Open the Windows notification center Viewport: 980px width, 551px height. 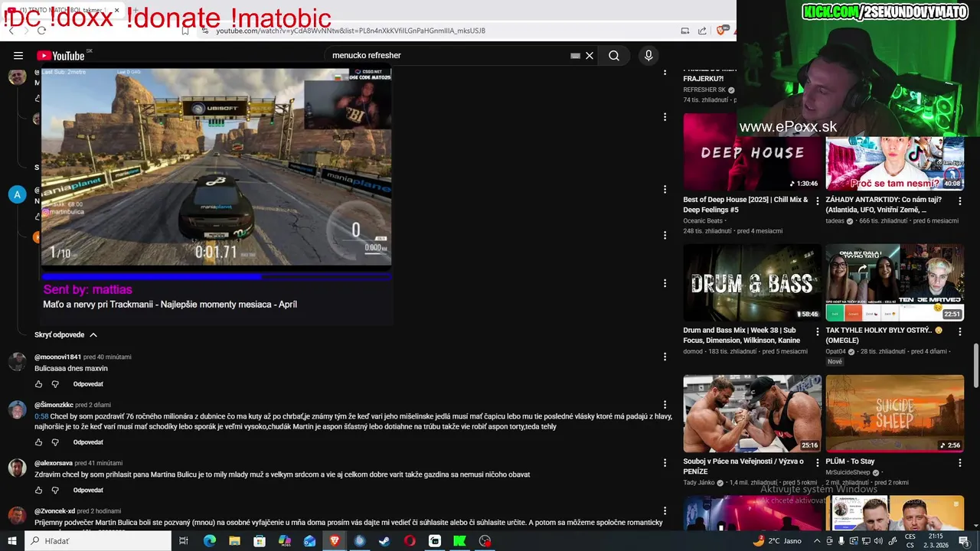[x=964, y=541]
